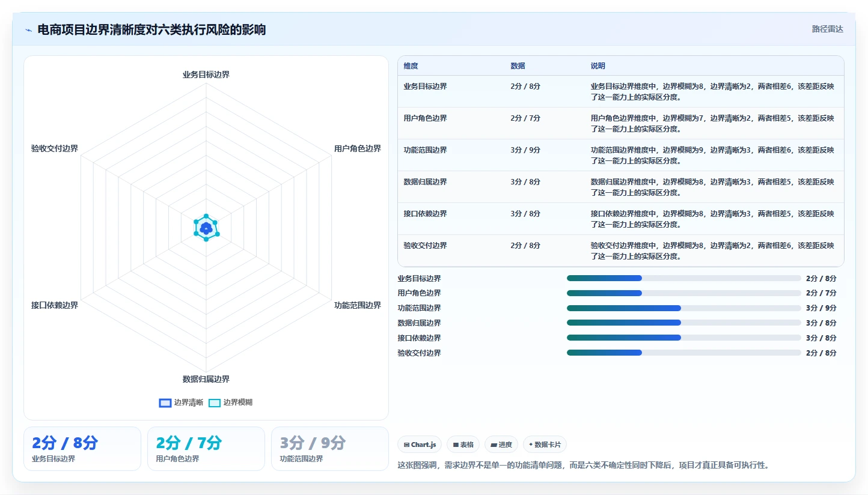Open the 2分 / 7分 用户角色边界 data card
The width and height of the screenshot is (868, 495).
point(206,449)
